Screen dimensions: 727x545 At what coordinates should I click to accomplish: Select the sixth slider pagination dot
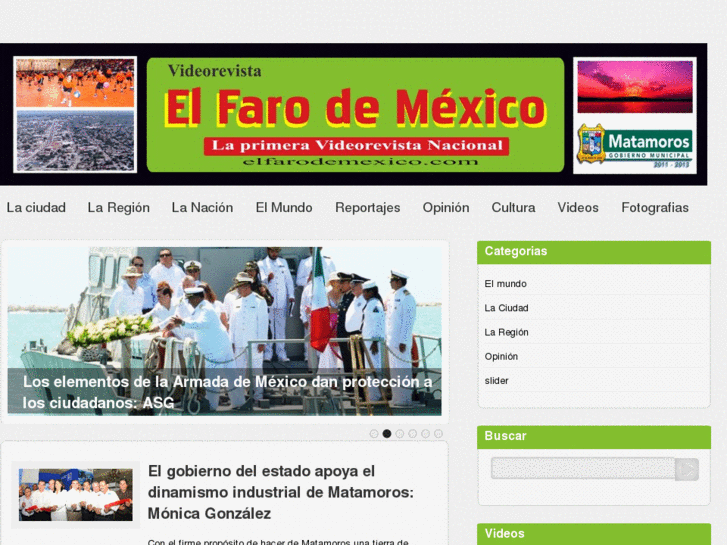[x=438, y=434]
